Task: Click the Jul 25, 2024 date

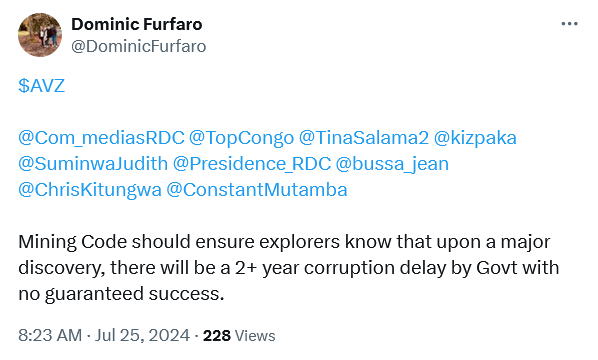Action: click(142, 336)
